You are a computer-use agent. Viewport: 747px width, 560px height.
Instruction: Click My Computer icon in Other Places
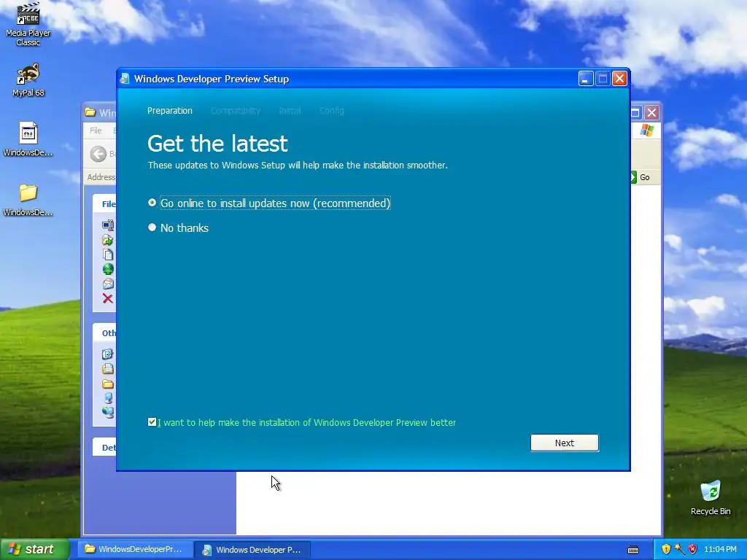point(108,398)
